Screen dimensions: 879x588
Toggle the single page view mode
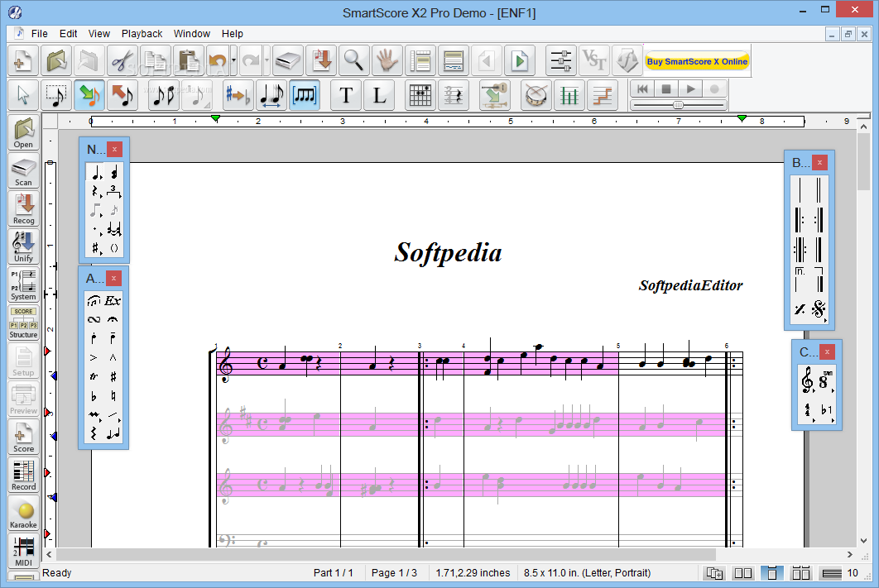click(x=772, y=573)
